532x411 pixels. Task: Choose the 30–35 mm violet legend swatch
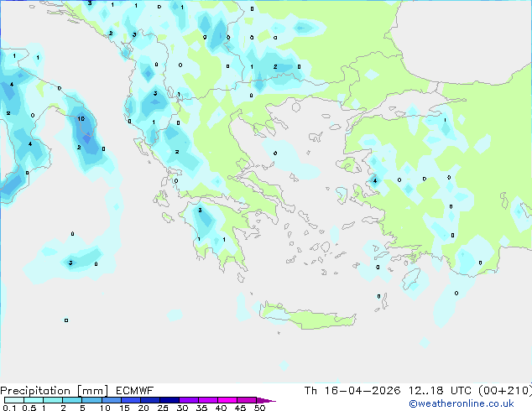coord(189,400)
